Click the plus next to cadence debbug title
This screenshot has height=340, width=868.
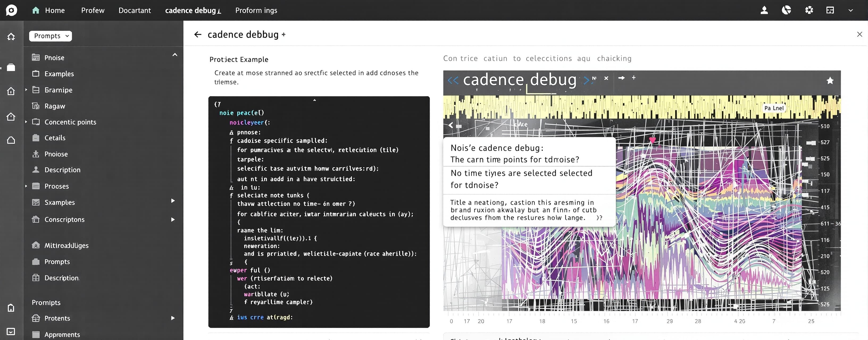283,34
